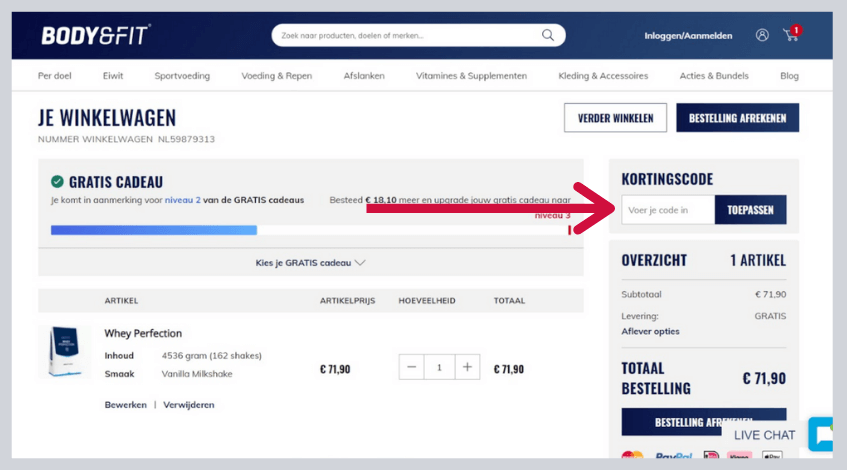
Task: Click the 'Verwijderen' link
Action: click(x=188, y=405)
